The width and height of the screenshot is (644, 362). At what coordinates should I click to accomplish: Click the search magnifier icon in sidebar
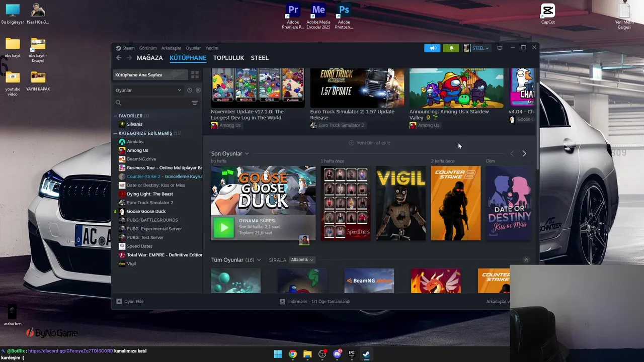click(x=118, y=103)
